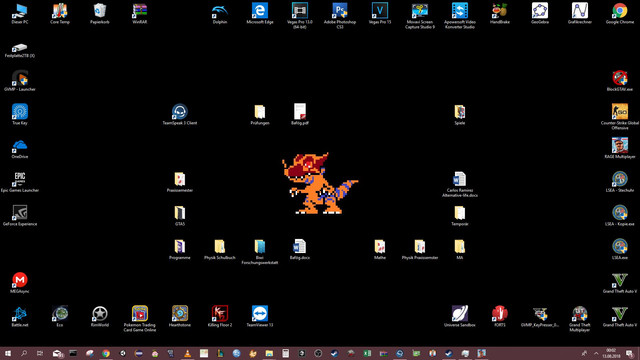
Task: Launch the TeamSpeak 3 Client
Action: pos(180,114)
